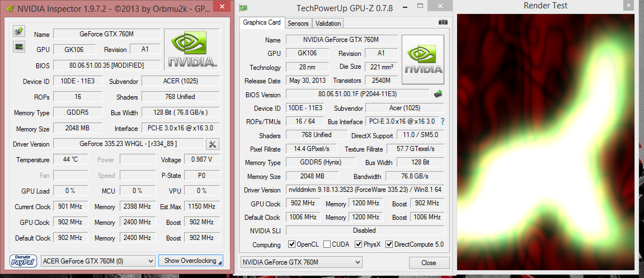The image size is (644, 278).
Task: Open the ACER GeForce GTX 760M (0) dropdown
Action: coord(98,261)
